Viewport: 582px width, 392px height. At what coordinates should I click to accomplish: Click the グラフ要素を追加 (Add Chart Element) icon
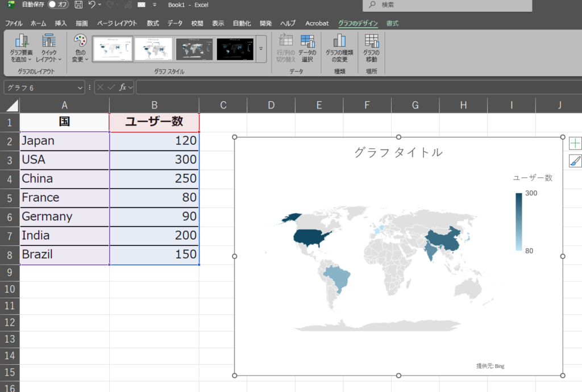22,48
